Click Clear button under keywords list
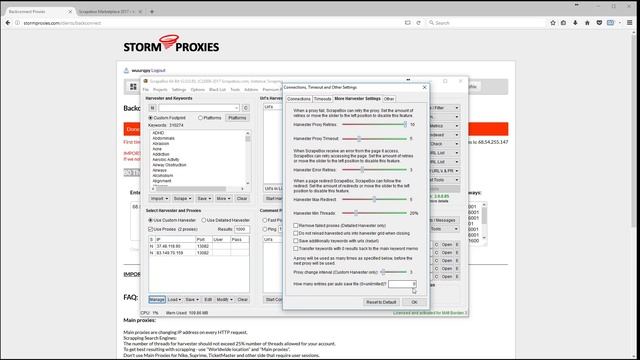This screenshot has height=360, width=640. (x=242, y=198)
